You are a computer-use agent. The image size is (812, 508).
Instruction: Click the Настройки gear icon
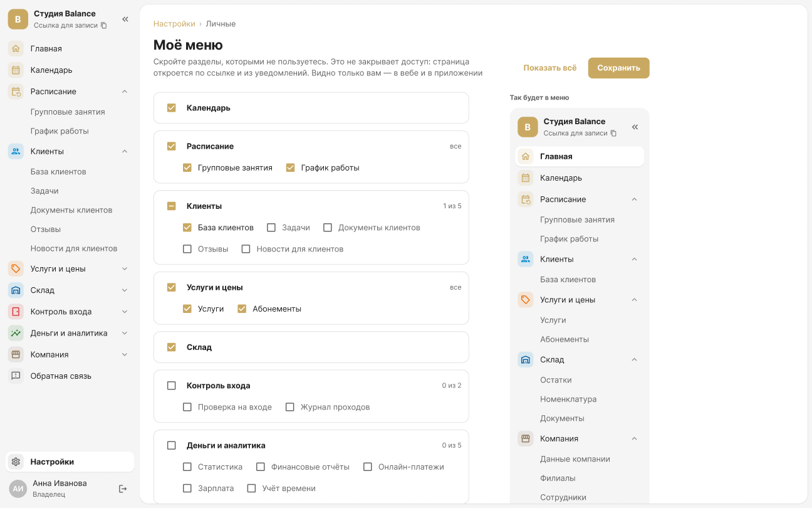point(16,462)
